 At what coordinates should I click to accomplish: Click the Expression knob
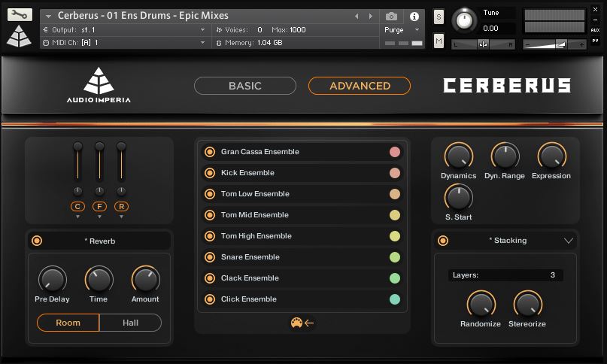point(551,156)
